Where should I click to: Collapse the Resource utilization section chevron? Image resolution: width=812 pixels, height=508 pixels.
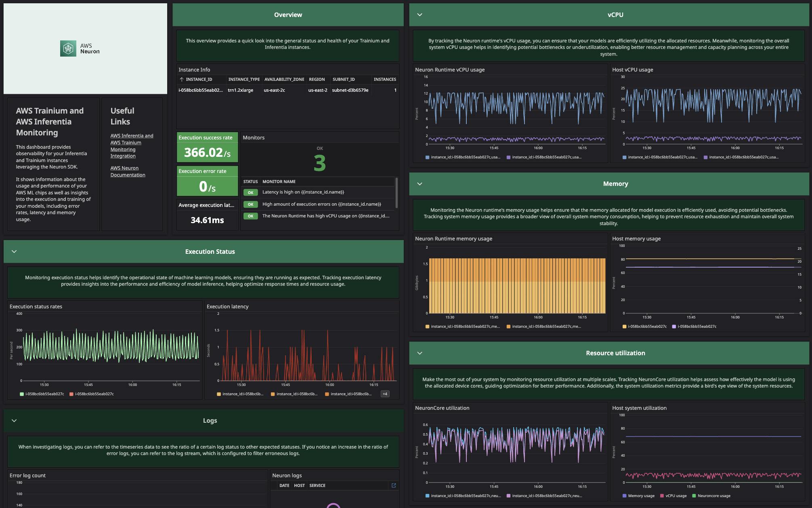420,353
